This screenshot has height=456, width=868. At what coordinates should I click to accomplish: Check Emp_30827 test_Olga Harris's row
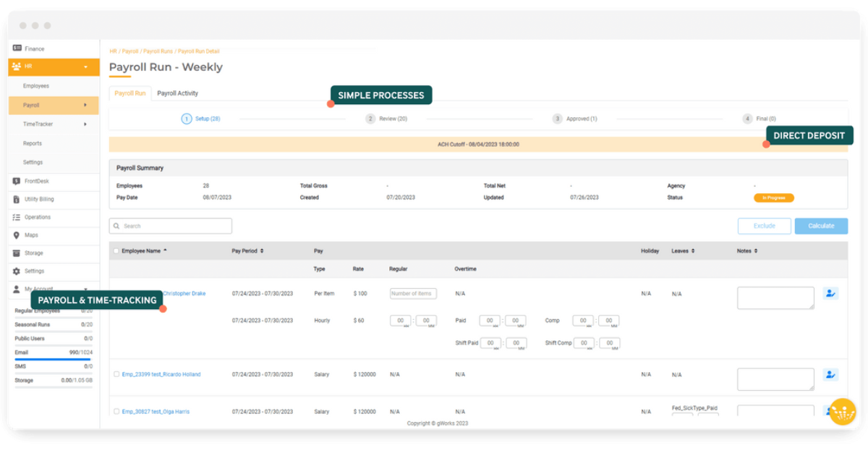click(x=116, y=410)
